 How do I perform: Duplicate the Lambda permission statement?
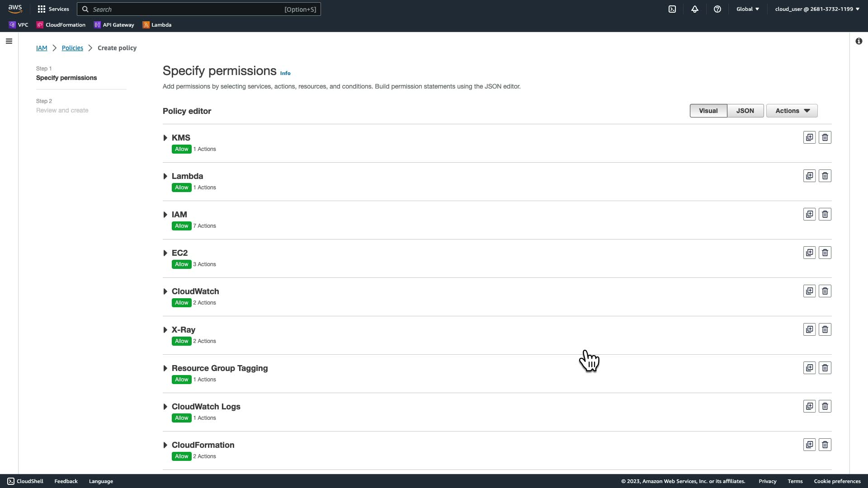point(809,176)
